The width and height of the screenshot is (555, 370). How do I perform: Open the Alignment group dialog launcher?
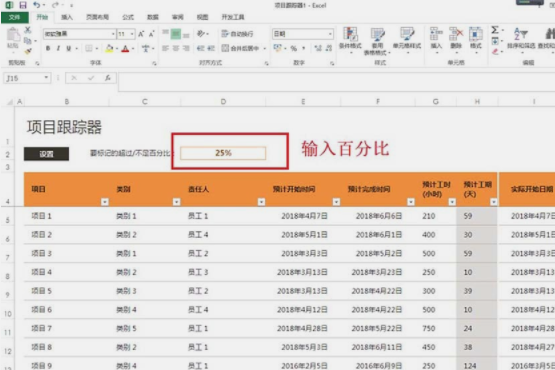pos(267,63)
